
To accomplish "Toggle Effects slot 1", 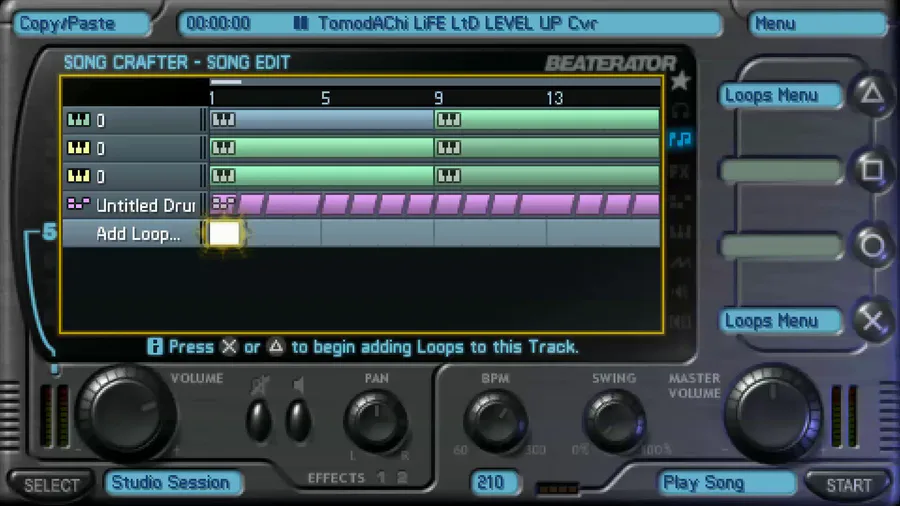I will (381, 477).
